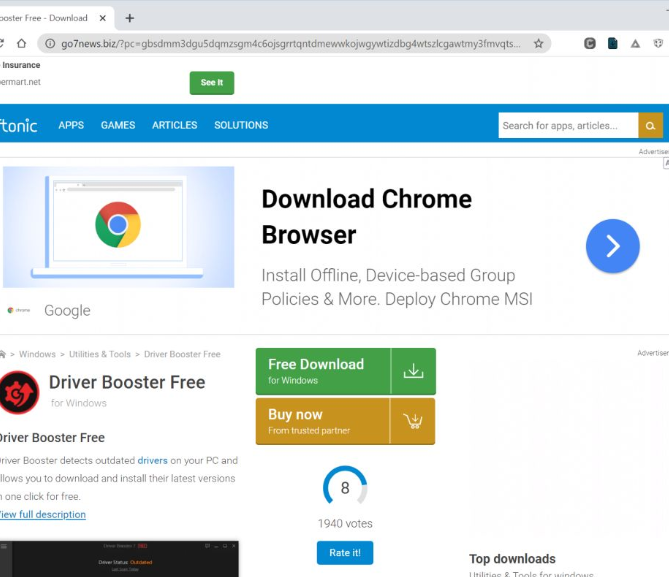Open the APPS menu item
669x577 pixels.
(71, 125)
